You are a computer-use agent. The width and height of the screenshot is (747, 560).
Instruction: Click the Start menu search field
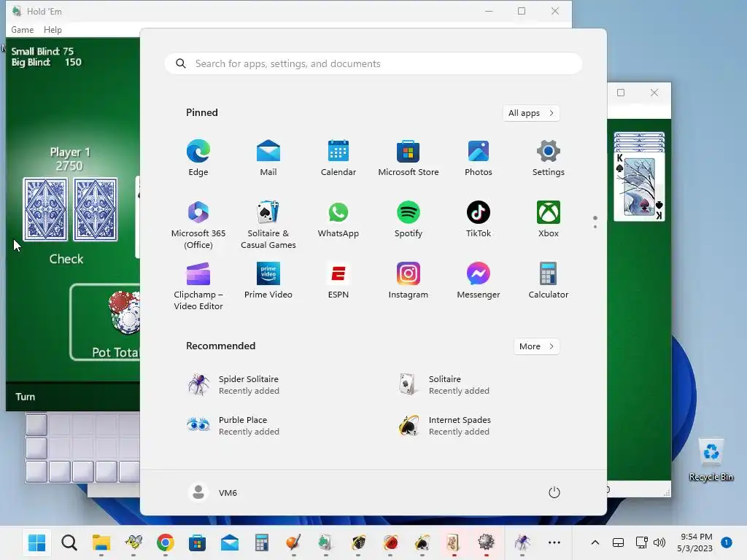[373, 64]
